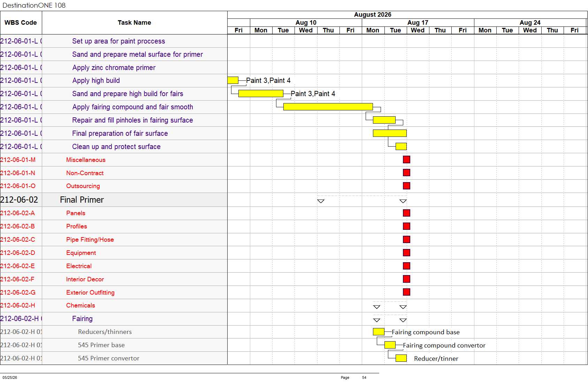Select 'Sand and prepare metal surface for primer' row
Viewport: 588px width, 382px height.
137,54
